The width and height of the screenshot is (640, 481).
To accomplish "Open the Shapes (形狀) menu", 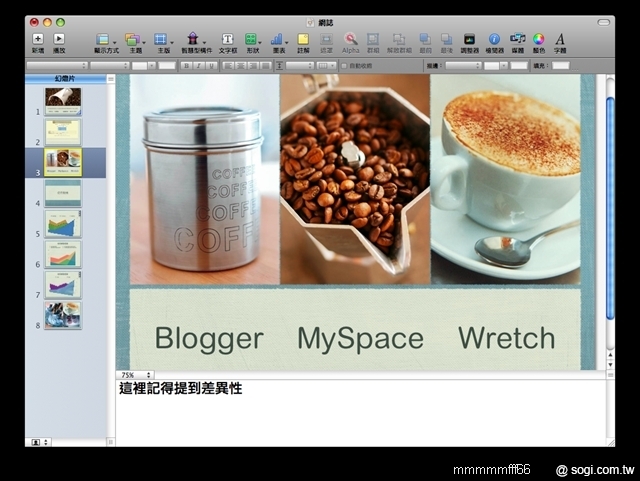I will click(x=252, y=40).
